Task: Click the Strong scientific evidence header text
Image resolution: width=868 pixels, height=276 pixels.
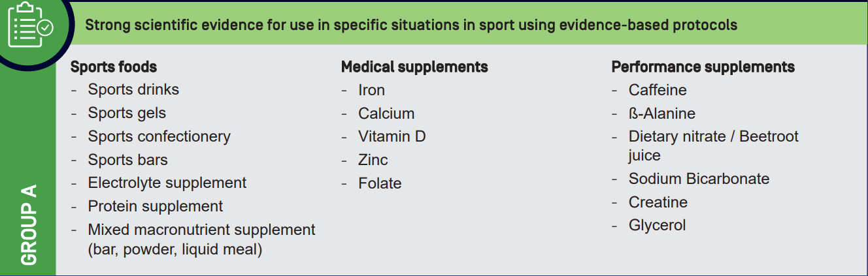Action: [x=412, y=25]
